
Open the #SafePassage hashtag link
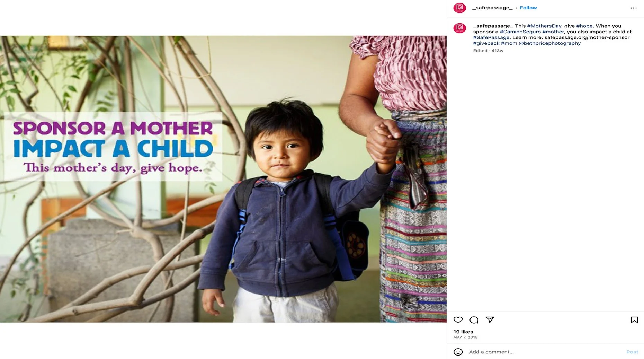click(491, 37)
